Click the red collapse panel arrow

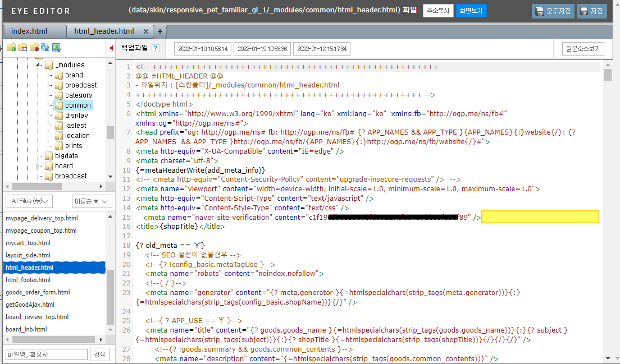pyautogui.click(x=111, y=48)
